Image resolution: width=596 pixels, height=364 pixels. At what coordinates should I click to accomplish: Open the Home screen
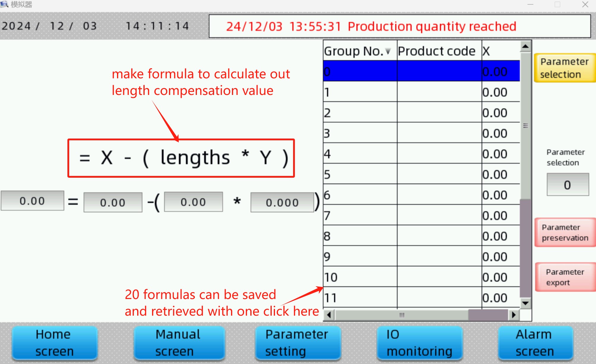click(55, 343)
